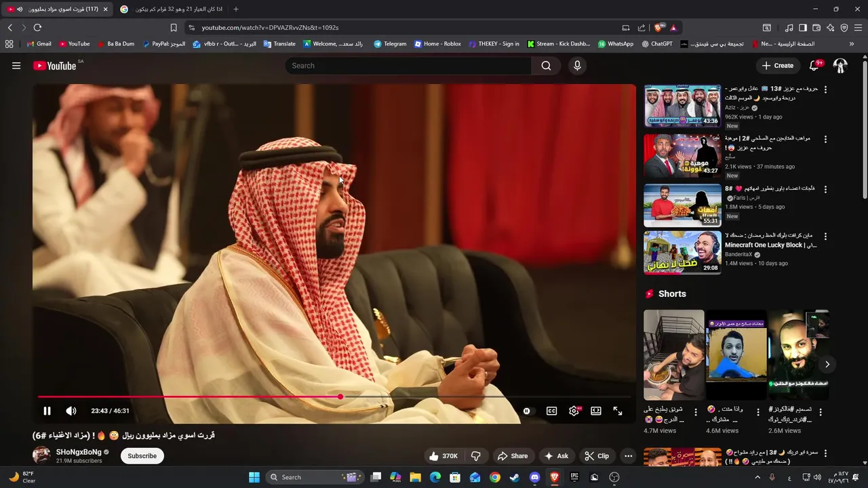Share this video
The image size is (868, 488).
point(512,456)
